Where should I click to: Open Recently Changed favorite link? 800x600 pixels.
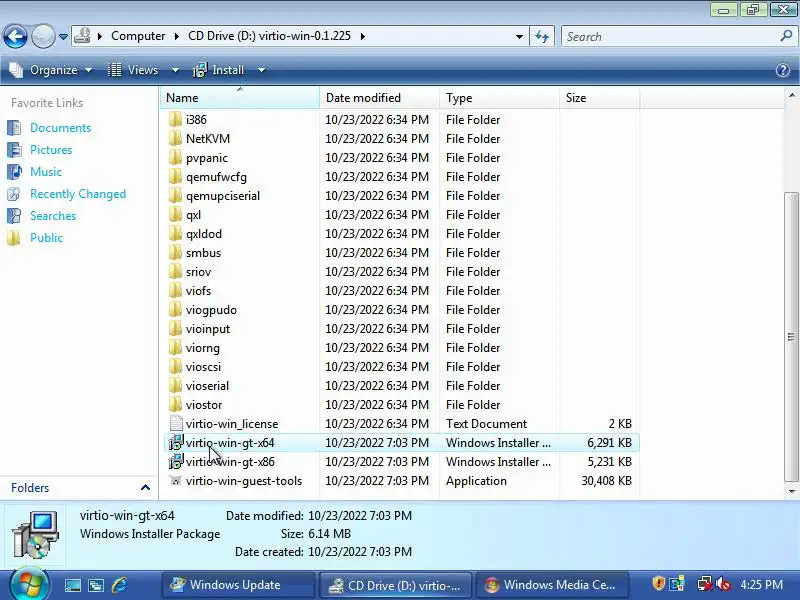(78, 194)
